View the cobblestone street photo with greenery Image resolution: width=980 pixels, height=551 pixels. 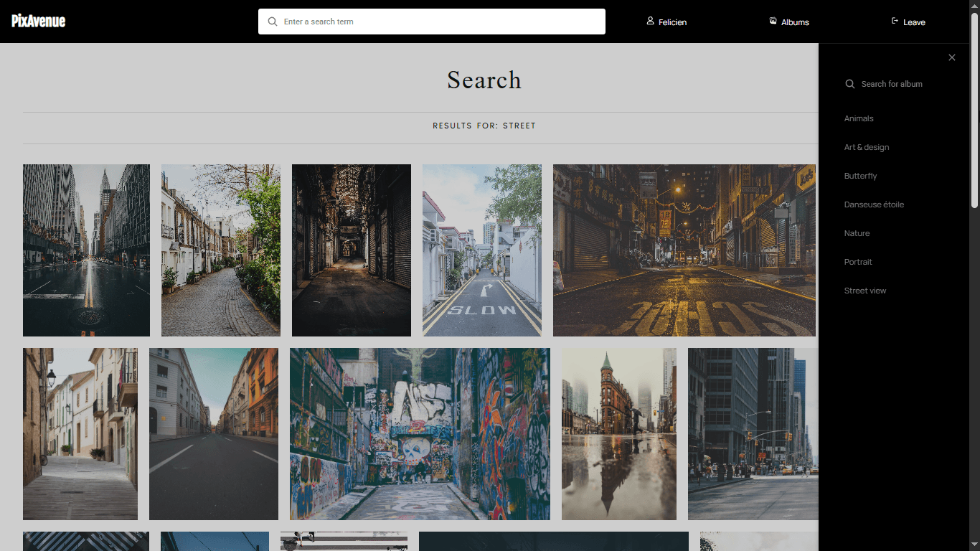(x=221, y=250)
